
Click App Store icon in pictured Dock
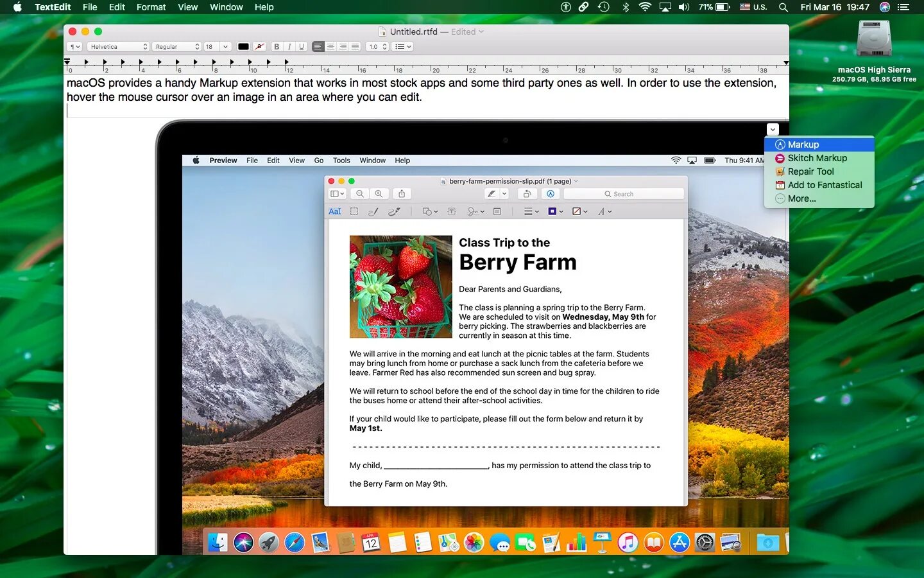coord(679,543)
